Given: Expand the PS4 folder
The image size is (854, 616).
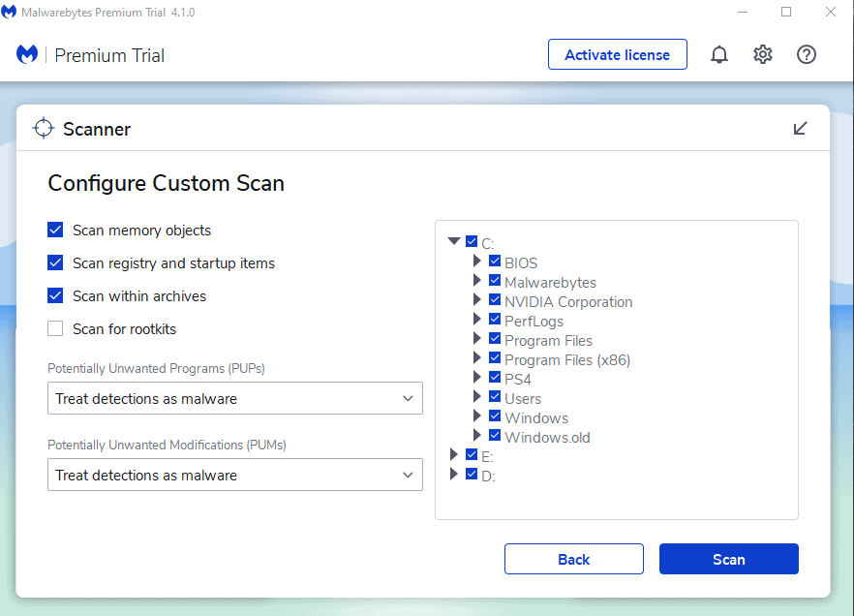Looking at the screenshot, I should tap(476, 377).
